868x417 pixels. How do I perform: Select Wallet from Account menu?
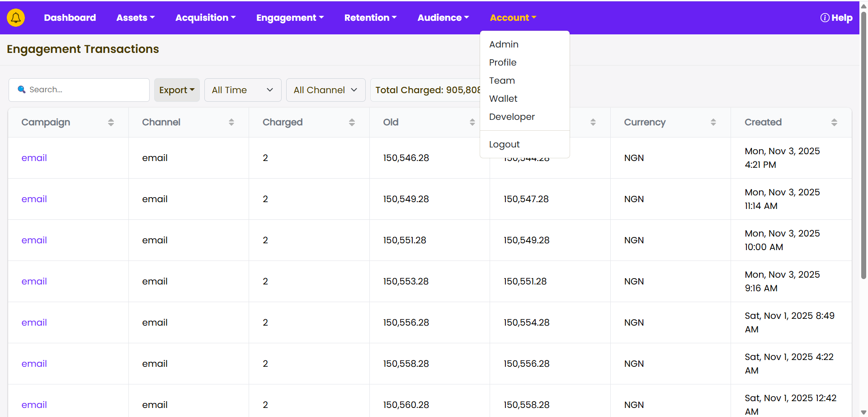point(503,99)
